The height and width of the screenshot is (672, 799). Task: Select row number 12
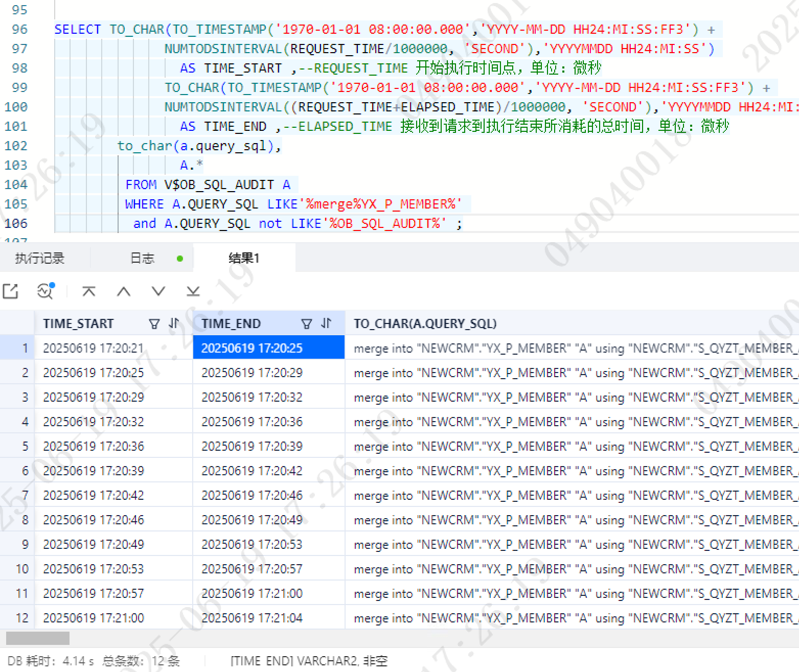click(x=17, y=618)
